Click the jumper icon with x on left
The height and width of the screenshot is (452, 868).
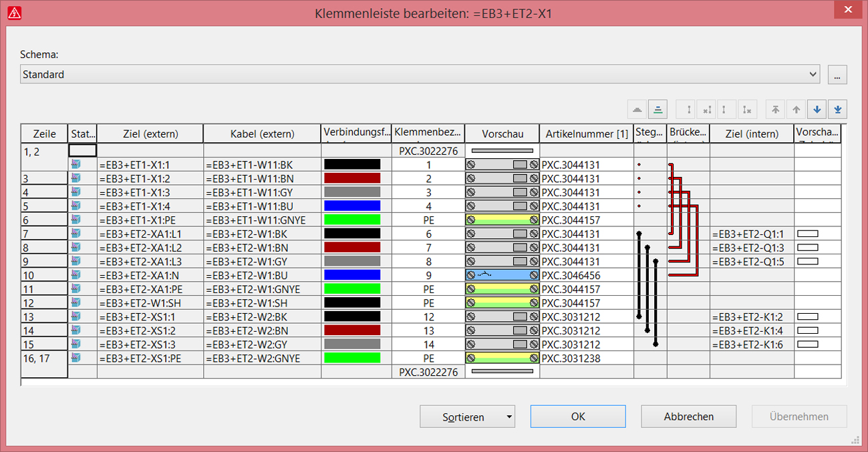[x=707, y=109]
